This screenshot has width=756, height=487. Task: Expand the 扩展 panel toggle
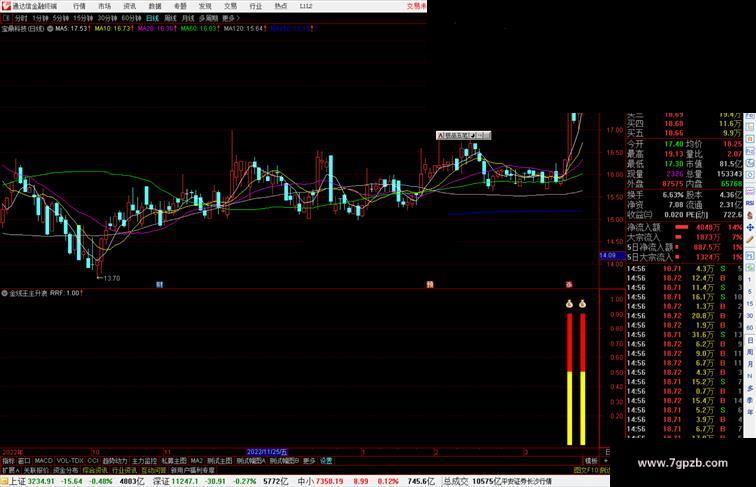[x=10, y=470]
